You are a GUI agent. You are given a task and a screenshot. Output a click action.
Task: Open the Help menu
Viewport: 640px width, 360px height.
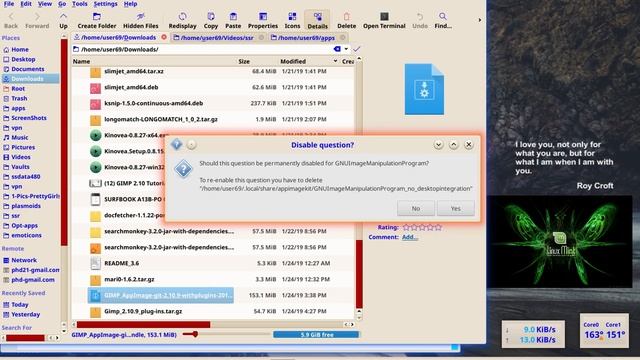[131, 4]
